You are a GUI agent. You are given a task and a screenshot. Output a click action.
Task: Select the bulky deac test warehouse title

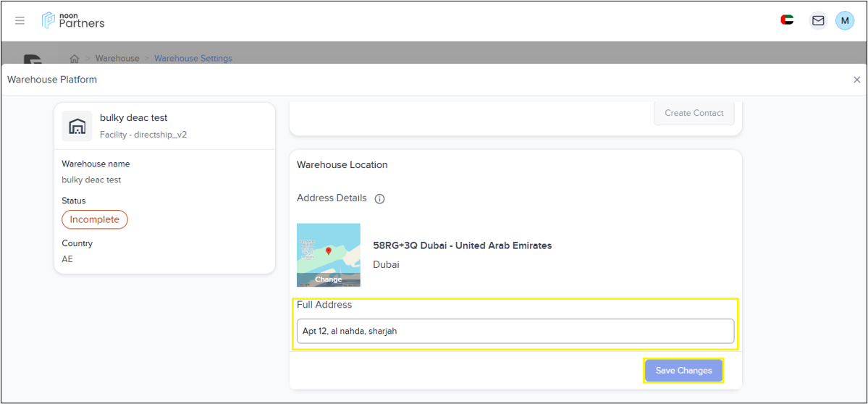(x=134, y=117)
